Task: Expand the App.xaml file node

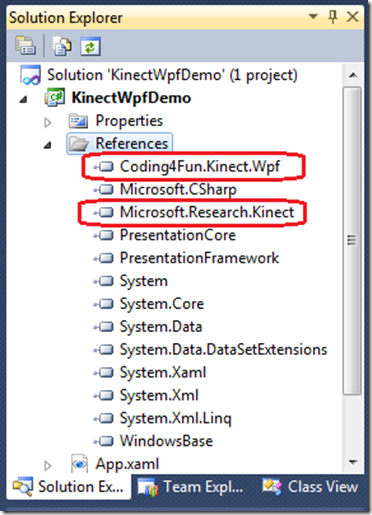Action: (x=48, y=465)
